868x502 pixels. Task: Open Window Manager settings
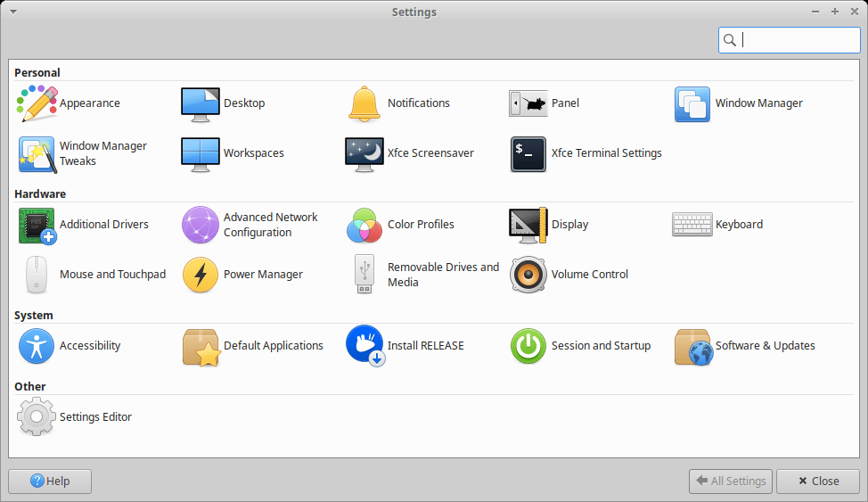coord(692,103)
